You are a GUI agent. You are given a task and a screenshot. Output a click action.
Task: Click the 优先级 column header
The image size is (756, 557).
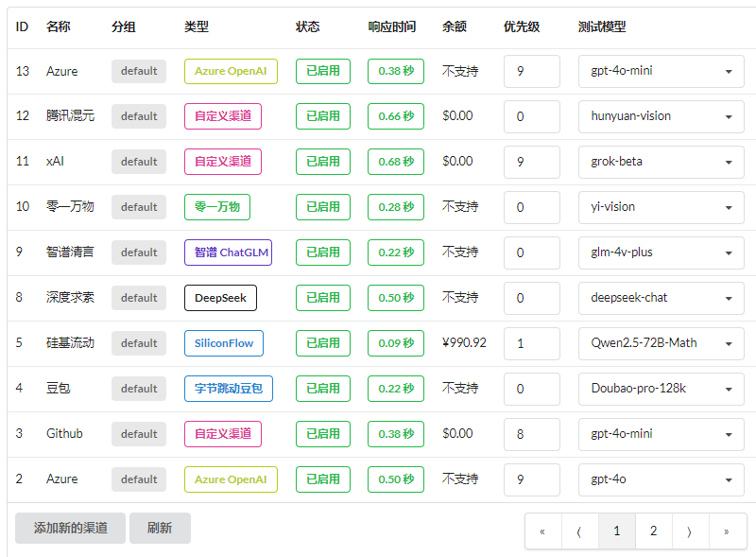point(522,26)
